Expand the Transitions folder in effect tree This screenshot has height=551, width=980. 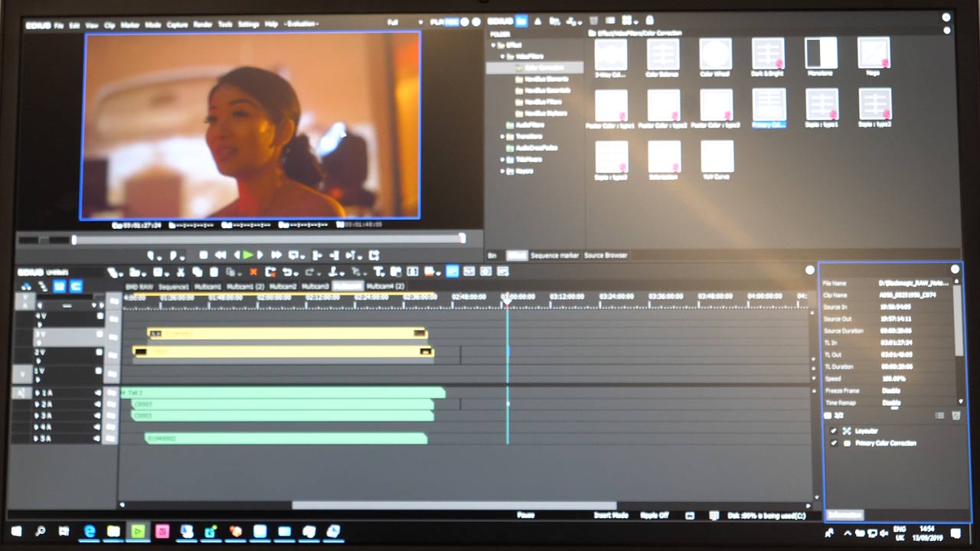tap(503, 136)
